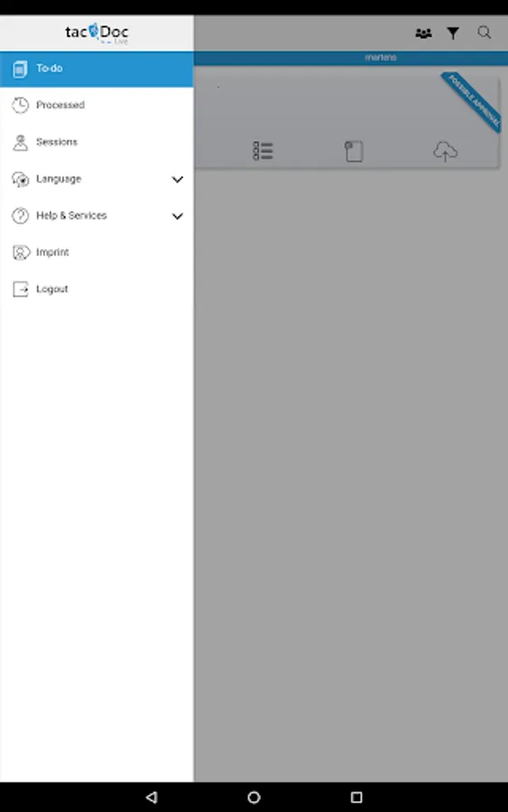This screenshot has width=508, height=812.
Task: Expand the Help & Services chevron
Action: [x=177, y=216]
